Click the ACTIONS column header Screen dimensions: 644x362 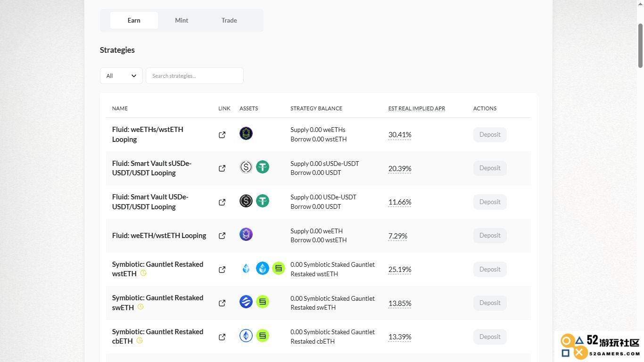(x=485, y=108)
